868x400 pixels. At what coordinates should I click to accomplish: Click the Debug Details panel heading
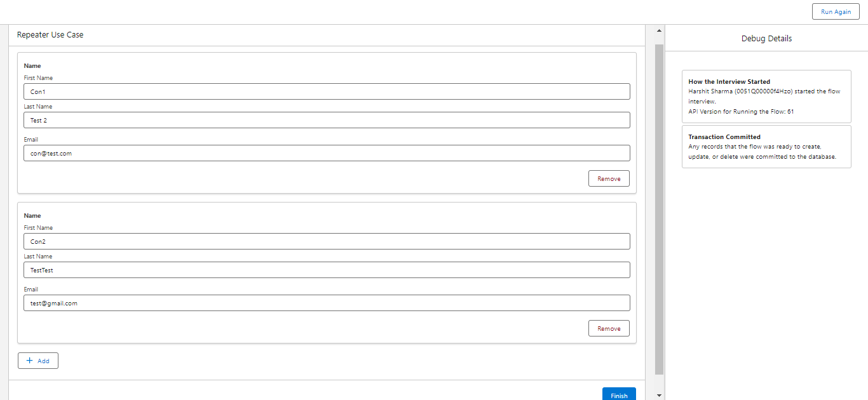766,38
